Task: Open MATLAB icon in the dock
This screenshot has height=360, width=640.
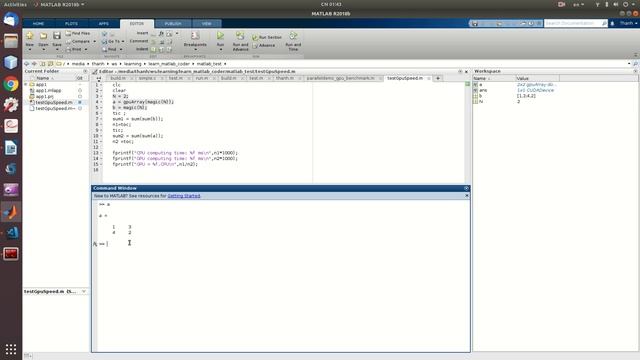Action: coord(11,211)
